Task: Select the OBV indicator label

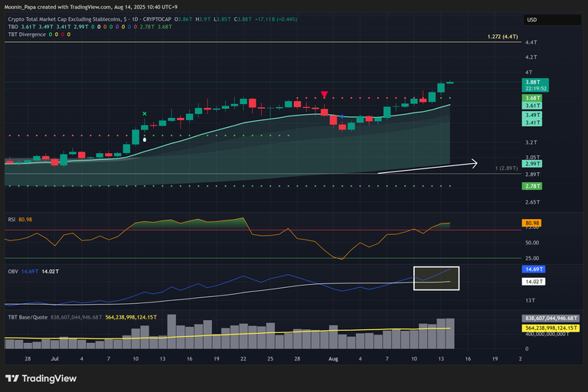Action: tap(13, 271)
